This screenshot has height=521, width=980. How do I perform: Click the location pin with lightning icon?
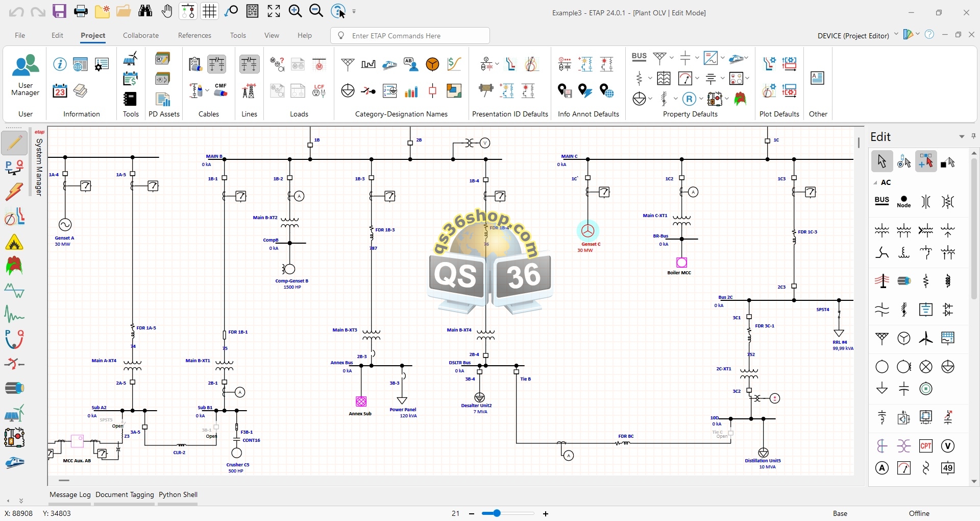click(585, 91)
